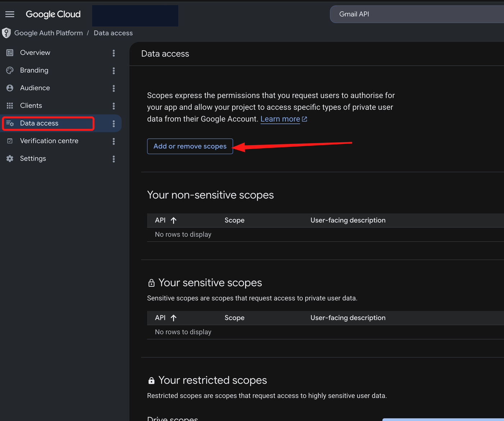Screen dimensions: 504x421
Task: Open more options next to Clients
Action: tap(114, 106)
